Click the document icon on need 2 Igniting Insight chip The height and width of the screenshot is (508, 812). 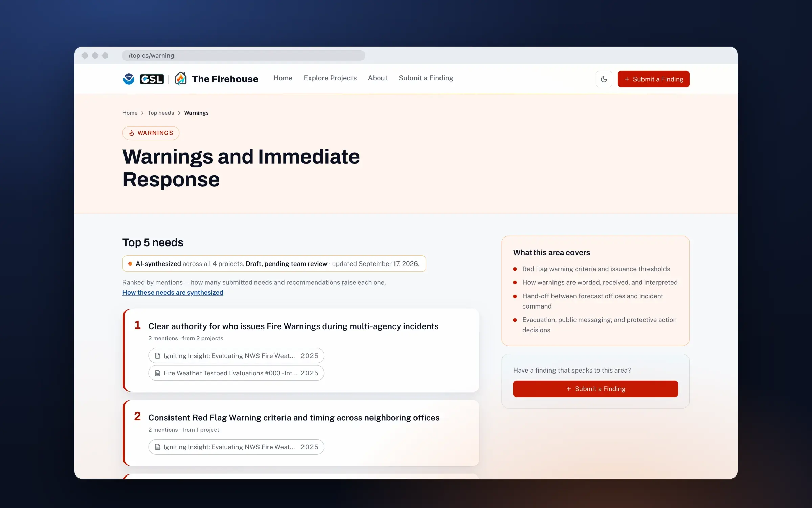(157, 447)
